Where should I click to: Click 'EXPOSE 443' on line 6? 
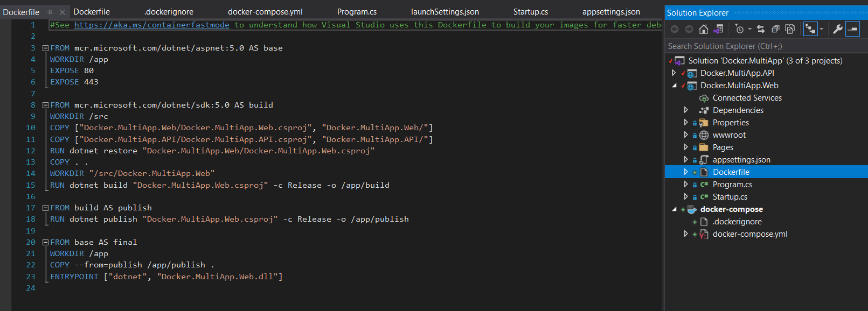pos(74,82)
